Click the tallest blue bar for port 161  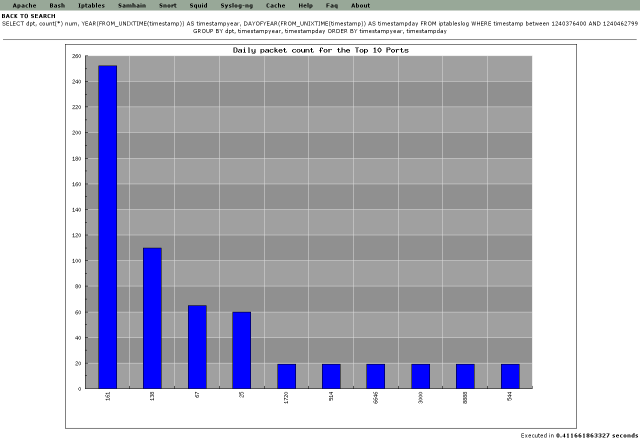click(x=107, y=227)
